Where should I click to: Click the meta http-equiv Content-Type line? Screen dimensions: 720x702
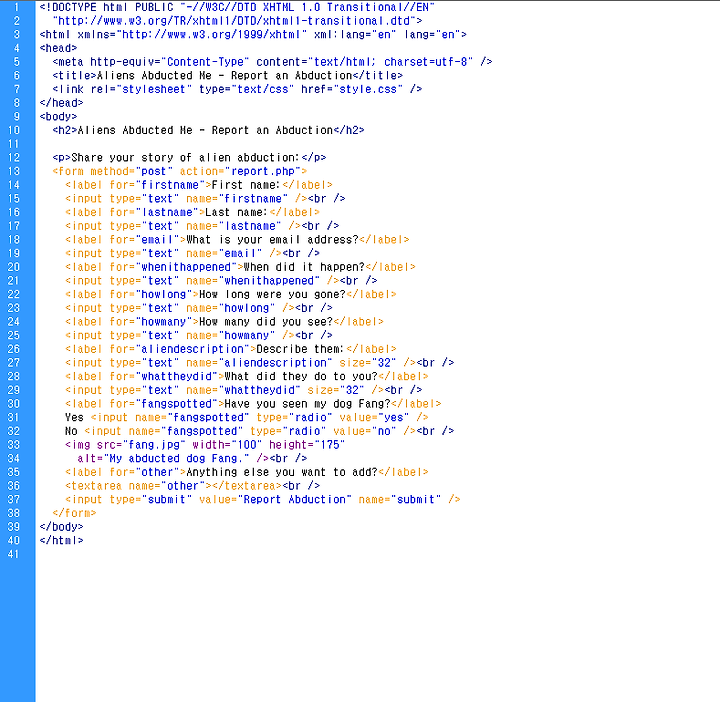(x=272, y=62)
